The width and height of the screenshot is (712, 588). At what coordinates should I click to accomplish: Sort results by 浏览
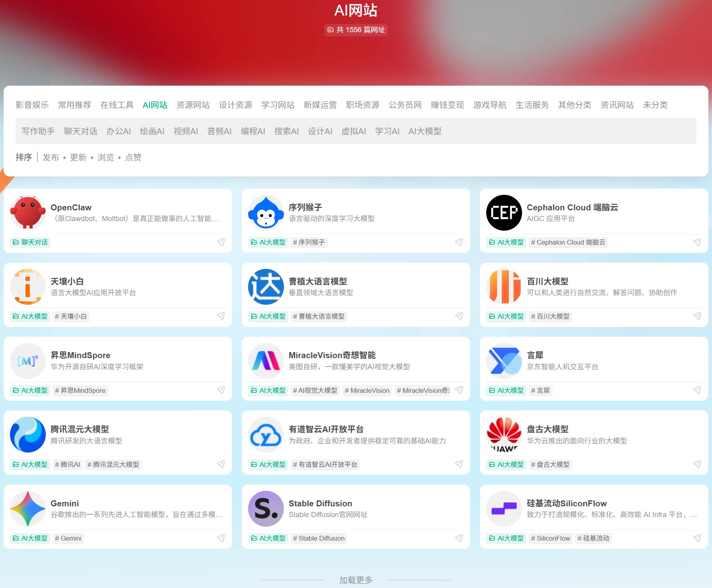pos(105,157)
